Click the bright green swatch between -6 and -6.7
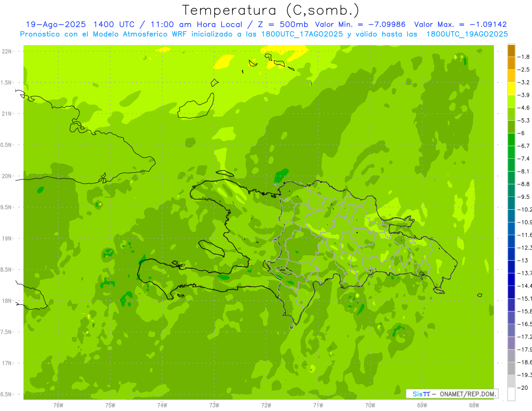Viewport: 532px width, 411px height. [x=511, y=140]
